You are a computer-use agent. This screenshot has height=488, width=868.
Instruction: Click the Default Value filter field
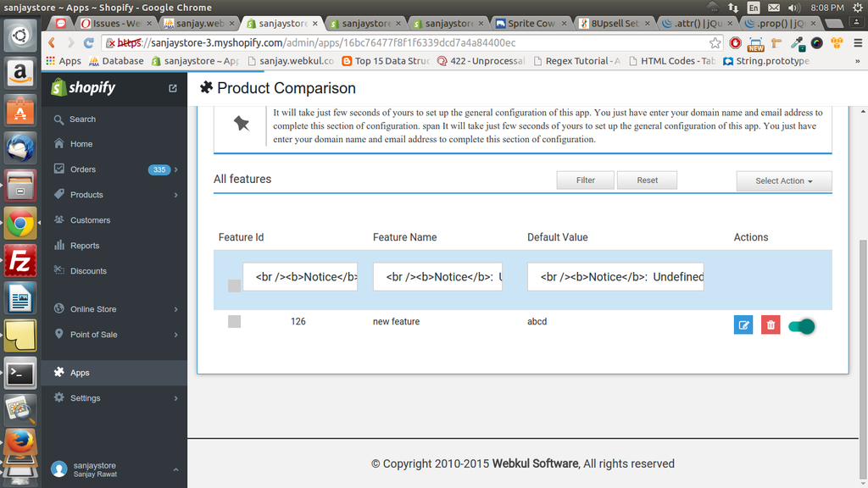615,277
